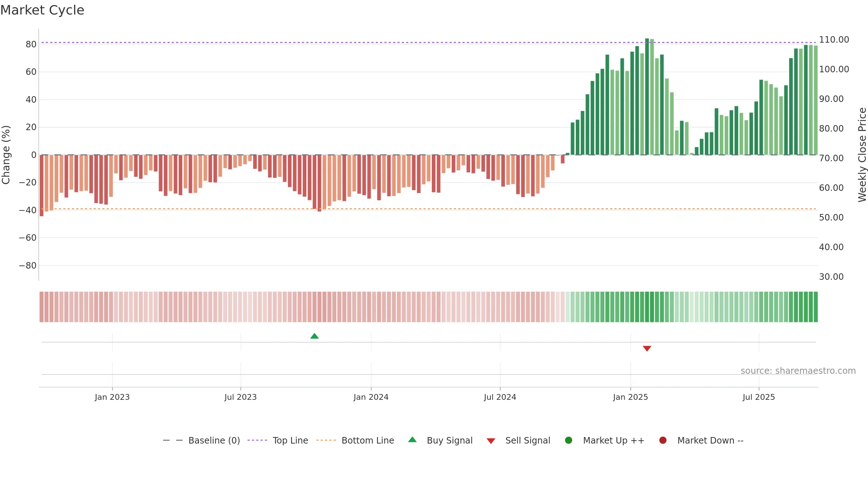Click the last green bar at chart end
The width and height of the screenshot is (868, 488).
point(816,100)
